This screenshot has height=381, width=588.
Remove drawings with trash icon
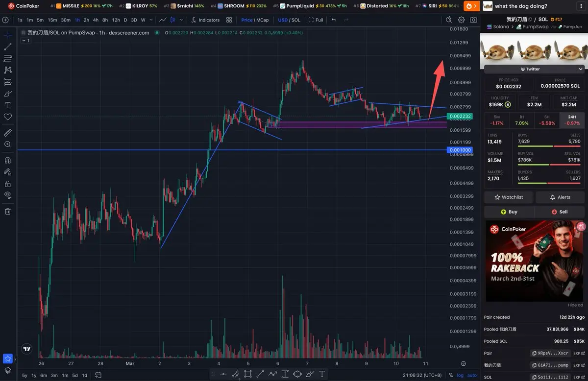pyautogui.click(x=8, y=211)
